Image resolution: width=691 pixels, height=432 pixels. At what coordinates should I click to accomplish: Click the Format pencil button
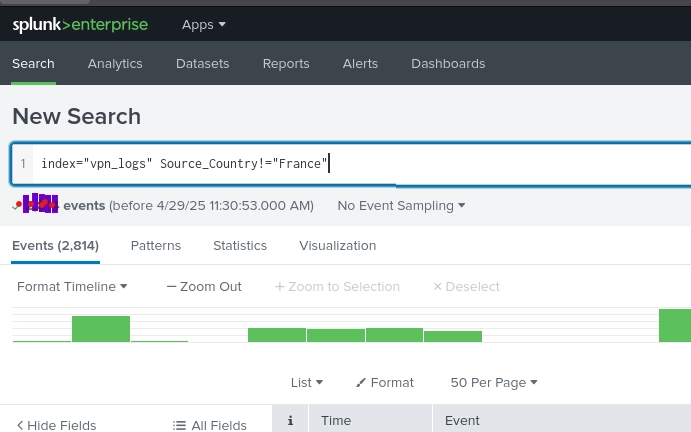[x=385, y=382]
